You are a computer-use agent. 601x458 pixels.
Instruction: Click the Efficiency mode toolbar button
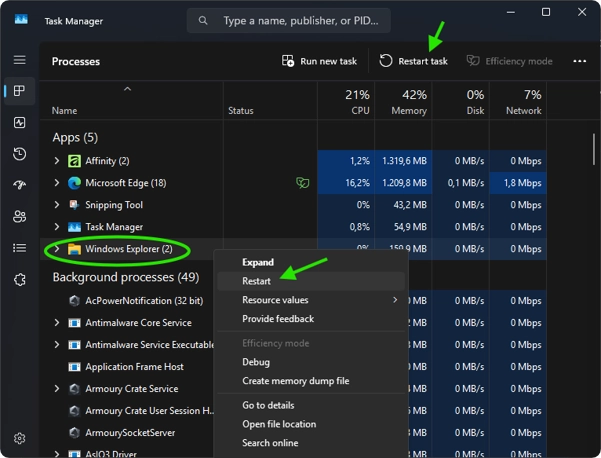pos(509,61)
